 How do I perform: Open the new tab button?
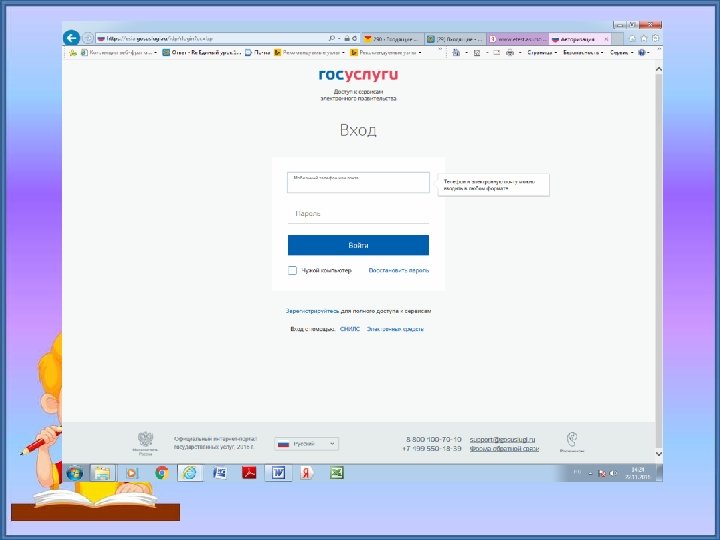pyautogui.click(x=618, y=39)
